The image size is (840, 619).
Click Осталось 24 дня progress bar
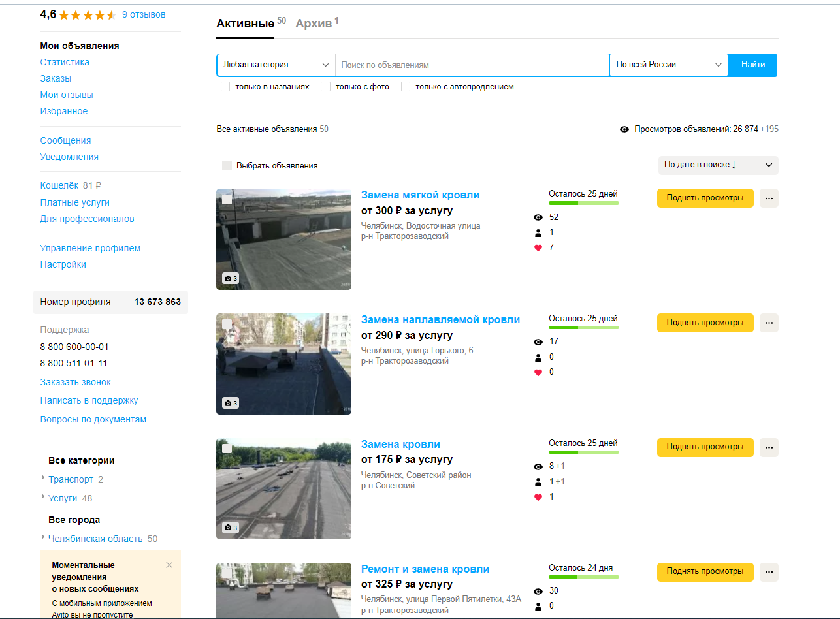[x=584, y=577]
